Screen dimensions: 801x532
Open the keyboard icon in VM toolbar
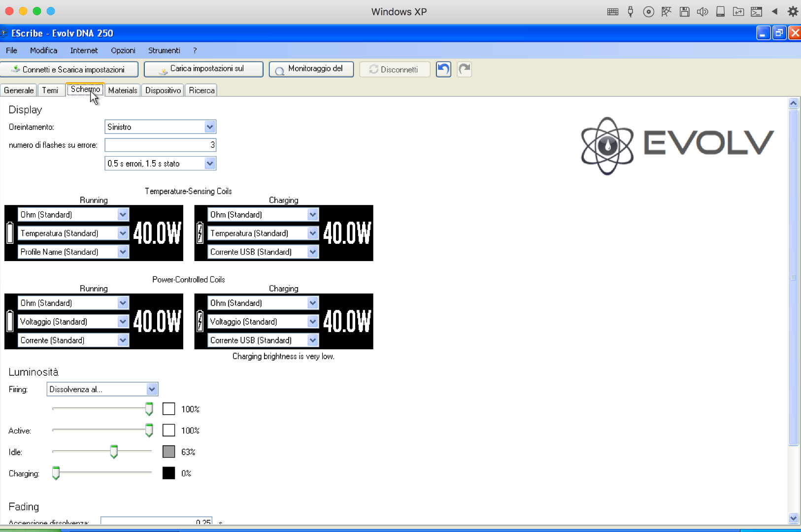(x=612, y=12)
